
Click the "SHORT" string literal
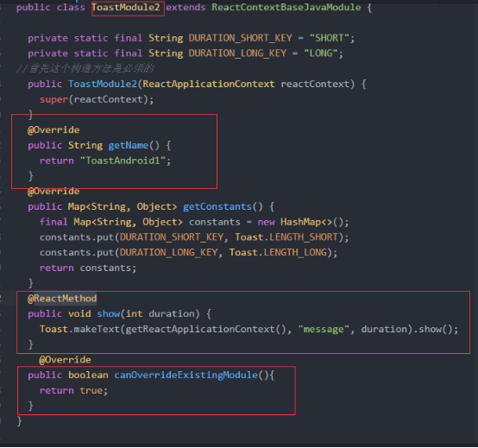pyautogui.click(x=330, y=38)
